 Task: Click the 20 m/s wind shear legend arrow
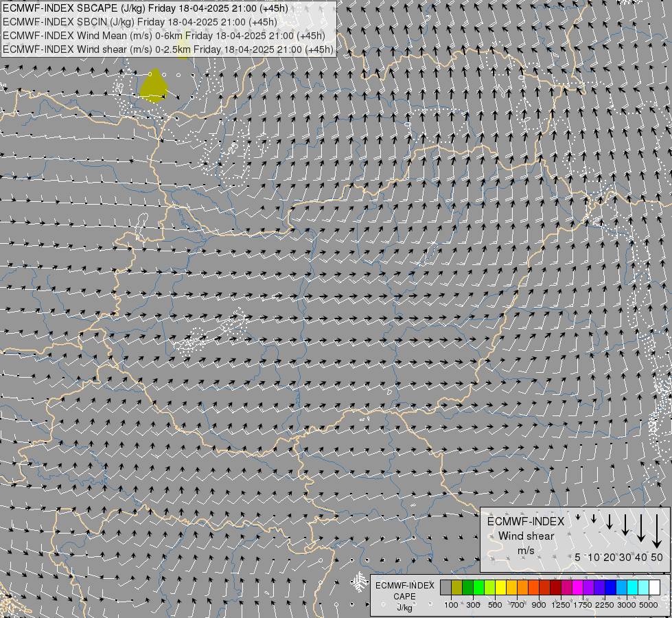click(610, 521)
